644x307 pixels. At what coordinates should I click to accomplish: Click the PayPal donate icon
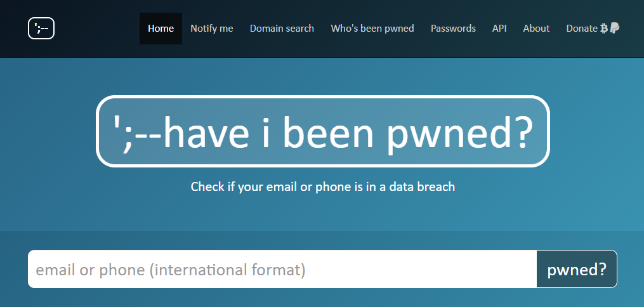click(615, 29)
